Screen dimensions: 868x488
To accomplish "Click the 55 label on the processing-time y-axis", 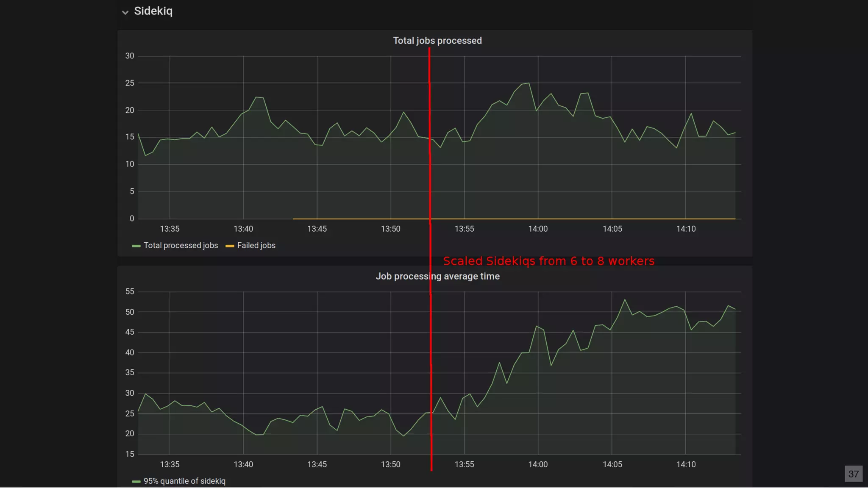I will coord(130,291).
